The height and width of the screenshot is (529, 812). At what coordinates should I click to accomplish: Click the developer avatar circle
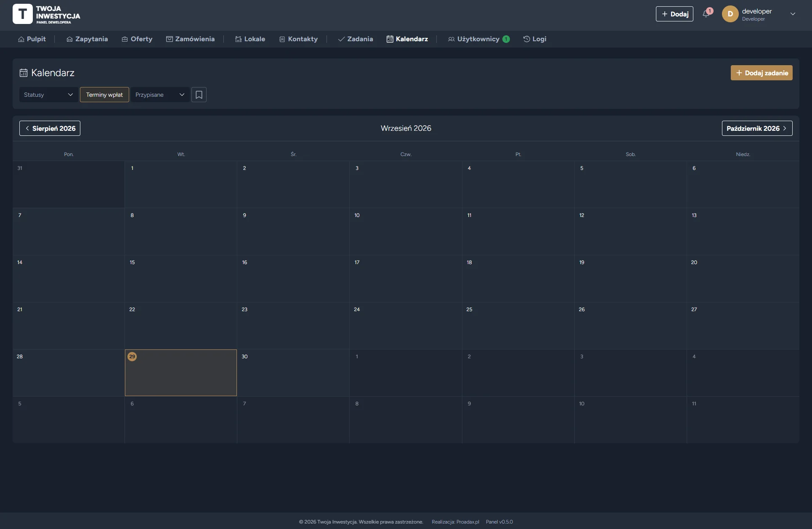click(x=730, y=14)
